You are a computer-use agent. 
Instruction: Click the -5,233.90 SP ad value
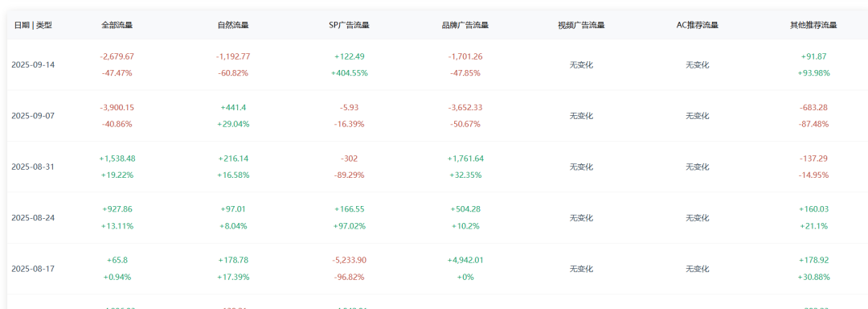349,260
